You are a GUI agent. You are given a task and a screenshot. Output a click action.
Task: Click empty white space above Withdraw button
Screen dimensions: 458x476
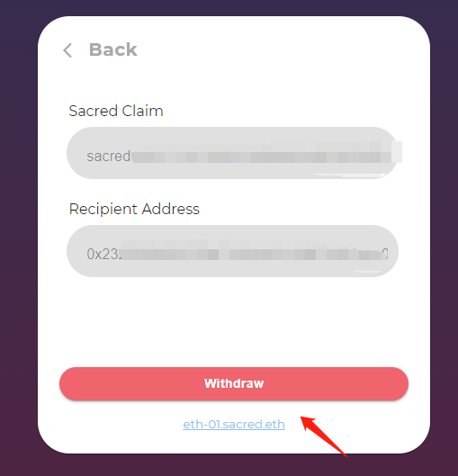(234, 322)
